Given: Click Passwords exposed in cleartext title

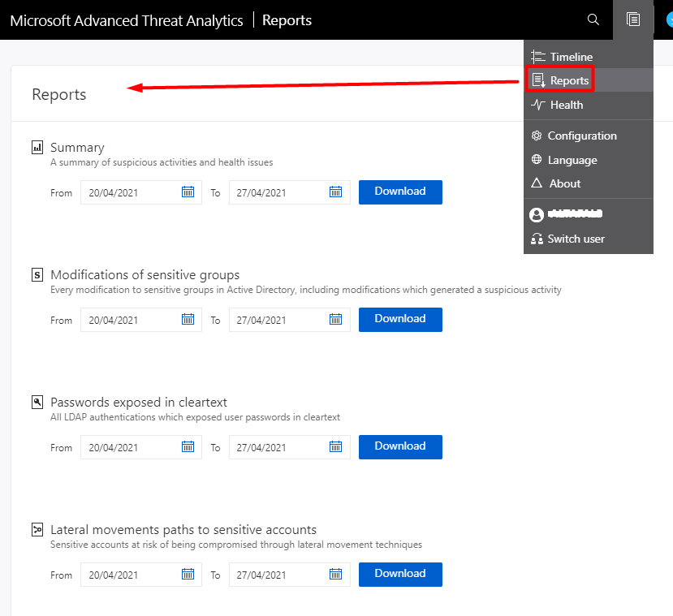Looking at the screenshot, I should (139, 402).
